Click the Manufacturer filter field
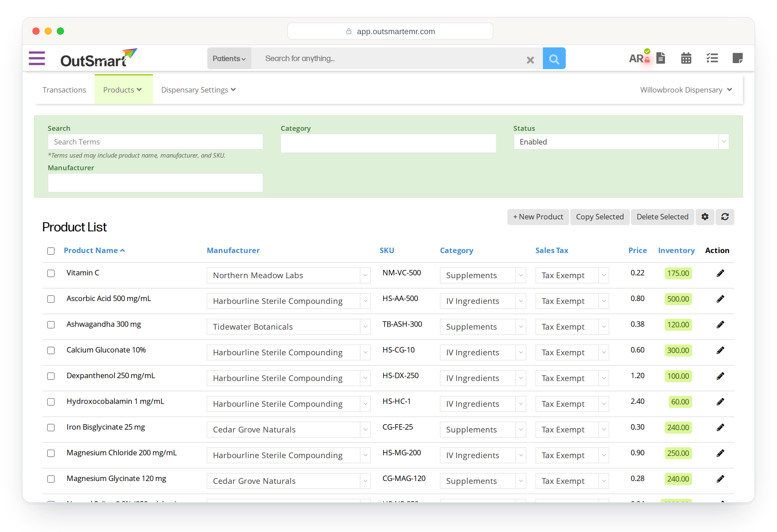 coord(155,183)
